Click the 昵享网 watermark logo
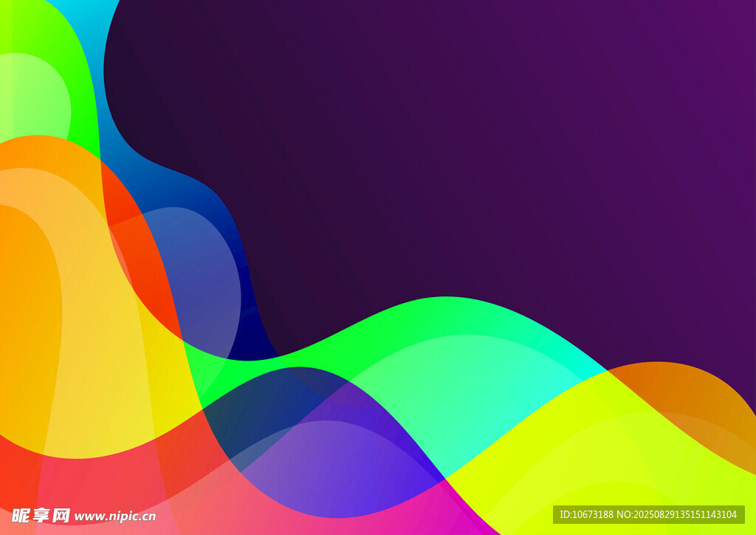The image size is (756, 535). point(40,515)
